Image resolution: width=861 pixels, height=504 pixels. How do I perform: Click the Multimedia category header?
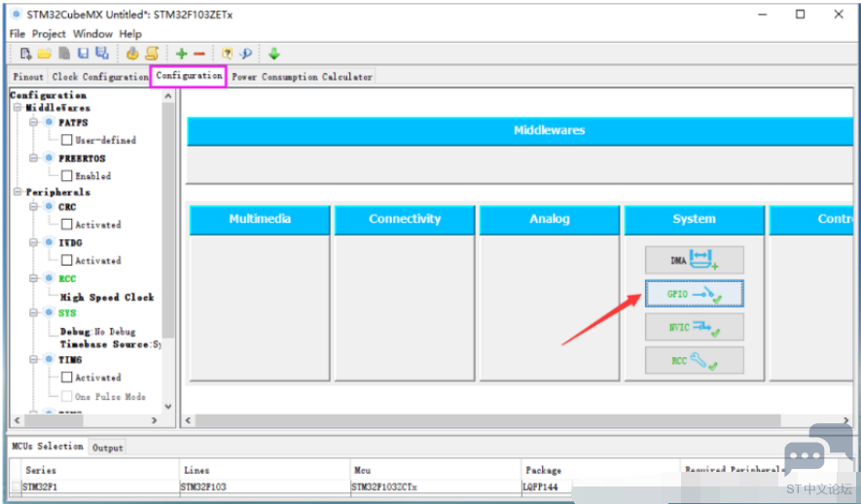[260, 219]
